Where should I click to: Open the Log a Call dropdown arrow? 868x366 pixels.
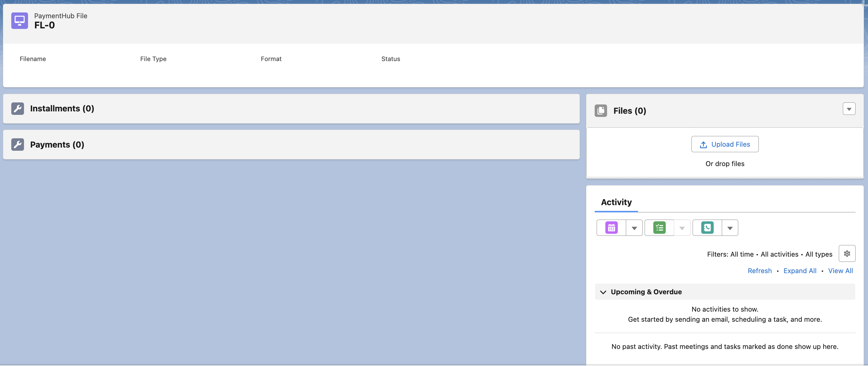tap(730, 227)
